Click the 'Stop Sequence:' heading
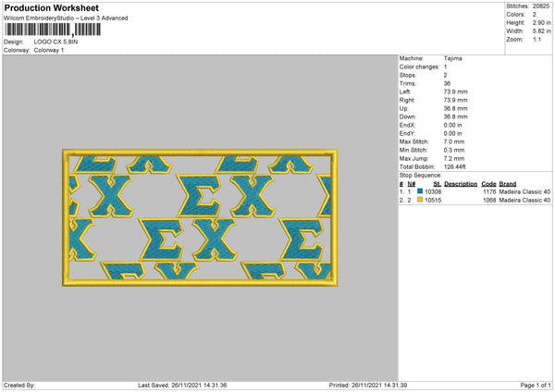Image resolution: width=555 pixels, height=392 pixels. tap(421, 176)
